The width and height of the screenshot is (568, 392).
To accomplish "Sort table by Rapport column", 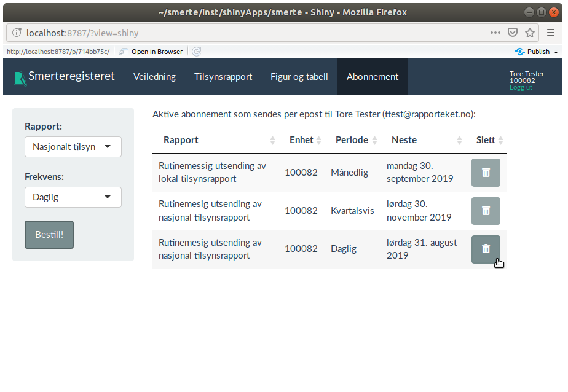I will coord(216,140).
